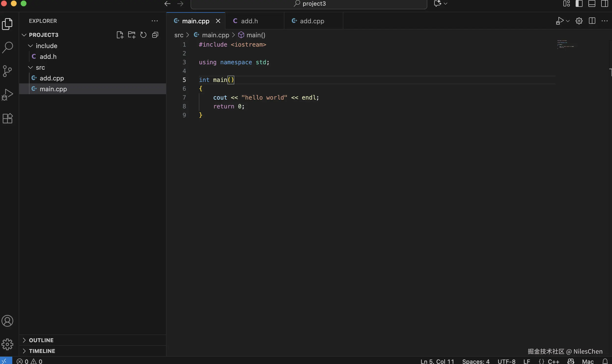Toggle the primary side bar visibility
Image resolution: width=612 pixels, height=364 pixels.
pyautogui.click(x=579, y=4)
